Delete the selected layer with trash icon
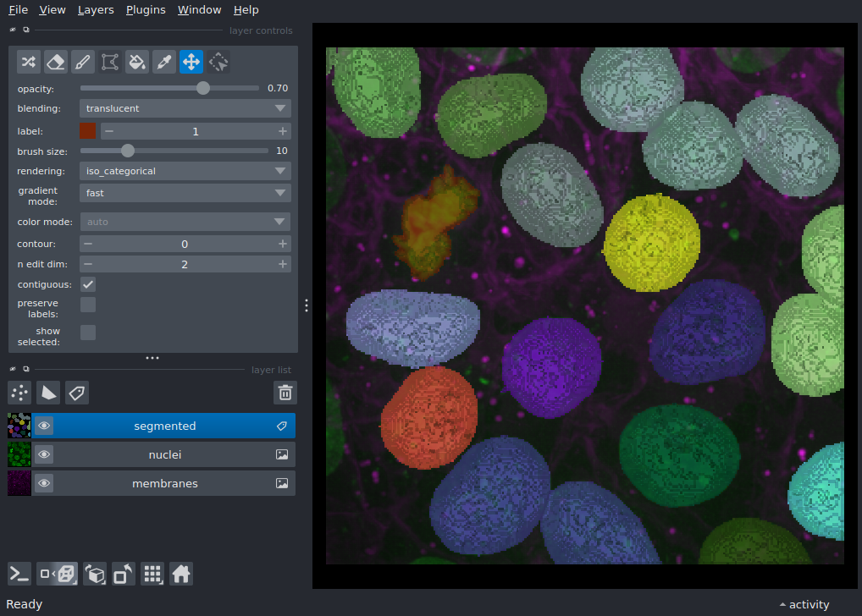The width and height of the screenshot is (862, 616). point(285,393)
